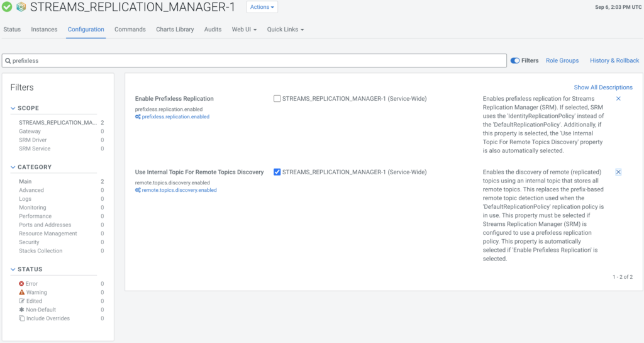The height and width of the screenshot is (343, 644).
Task: Filter by Warning status icon
Action: [22, 293]
